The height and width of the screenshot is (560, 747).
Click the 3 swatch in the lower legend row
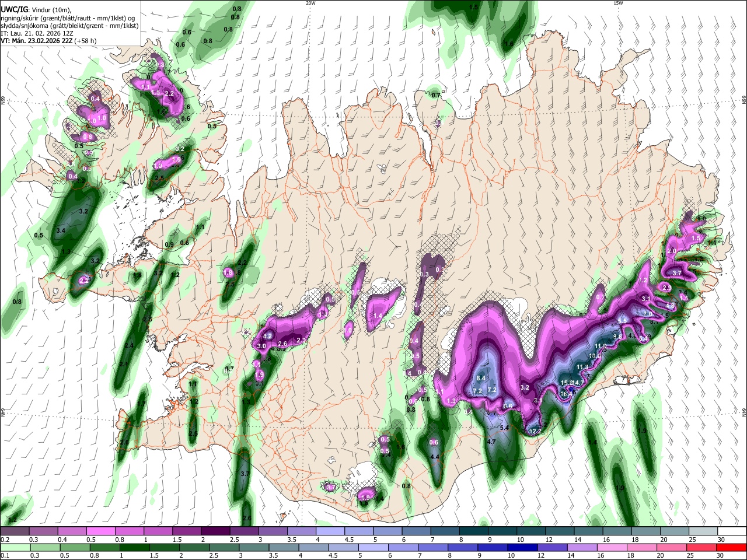253,547
